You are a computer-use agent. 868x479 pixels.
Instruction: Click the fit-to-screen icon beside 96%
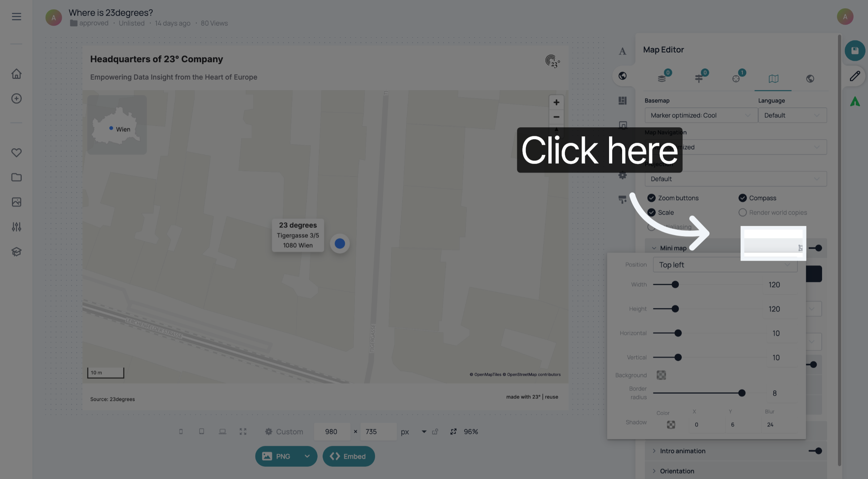453,432
